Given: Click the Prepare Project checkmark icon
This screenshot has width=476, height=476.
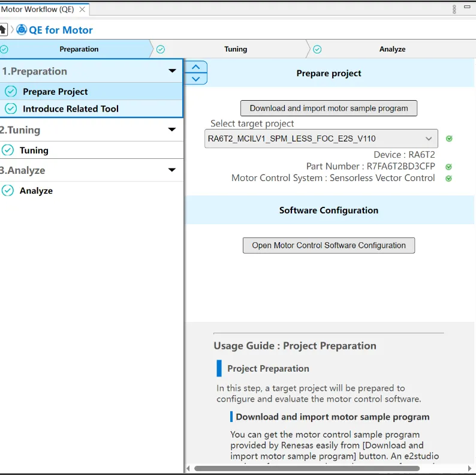Looking at the screenshot, I should (x=10, y=92).
